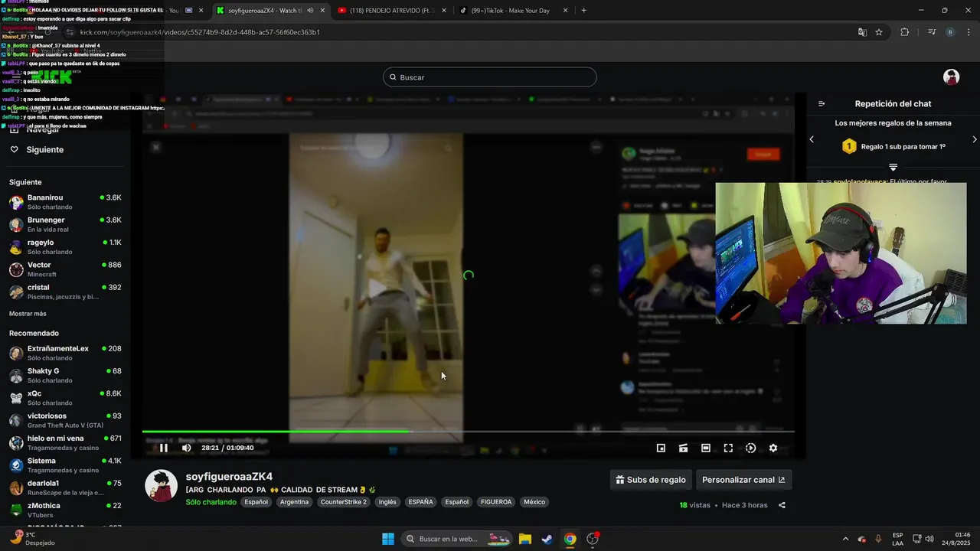This screenshot has width=980, height=551.
Task: Open File Explorer from taskbar
Action: coord(525,539)
